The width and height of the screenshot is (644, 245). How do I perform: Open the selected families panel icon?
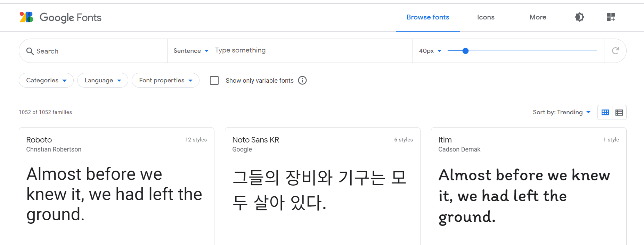(x=611, y=17)
